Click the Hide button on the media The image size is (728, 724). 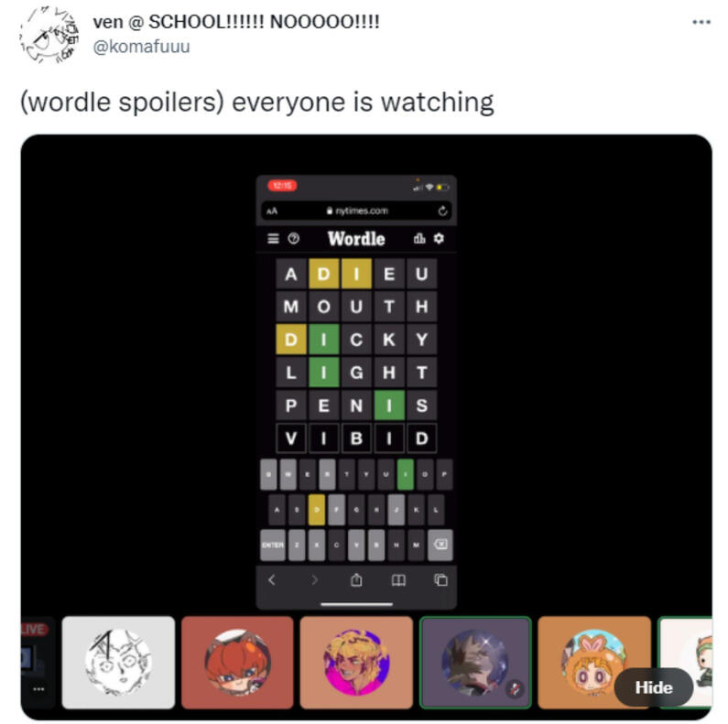[x=654, y=687]
